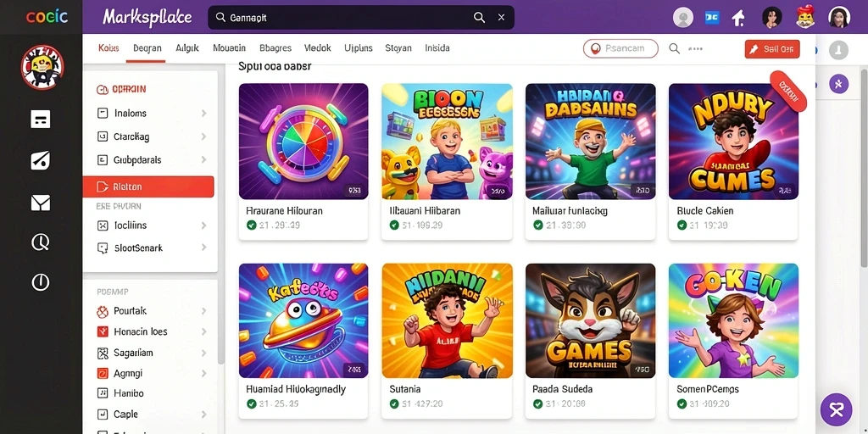Click search magnifier next to Psancam field
Screen dimensions: 868x434
(674, 48)
